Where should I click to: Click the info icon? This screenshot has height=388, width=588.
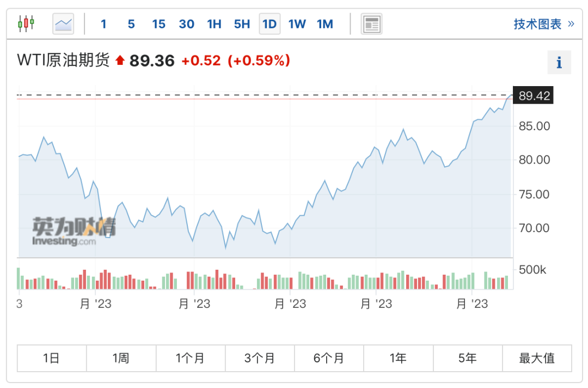click(x=559, y=62)
